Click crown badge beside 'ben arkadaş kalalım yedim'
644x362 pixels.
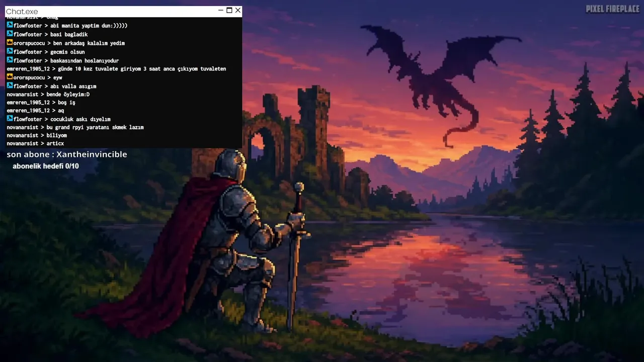[10, 43]
